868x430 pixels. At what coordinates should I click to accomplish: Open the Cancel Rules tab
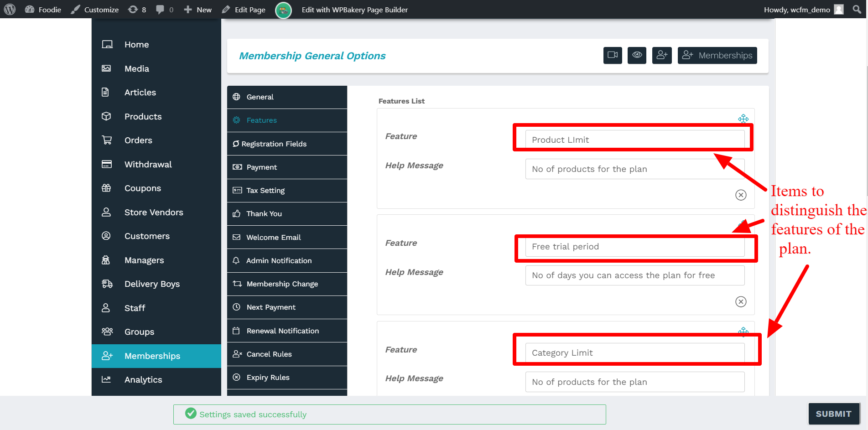coord(269,354)
